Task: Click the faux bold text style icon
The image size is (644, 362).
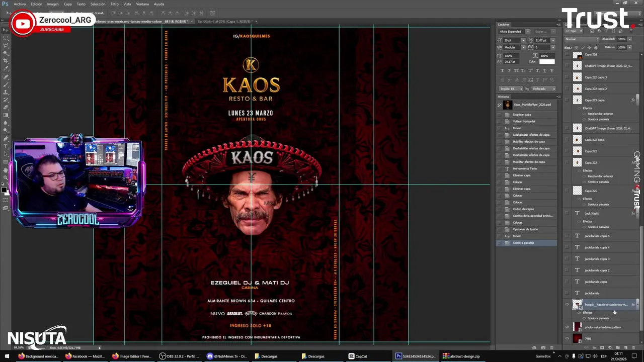Action: pos(502,70)
